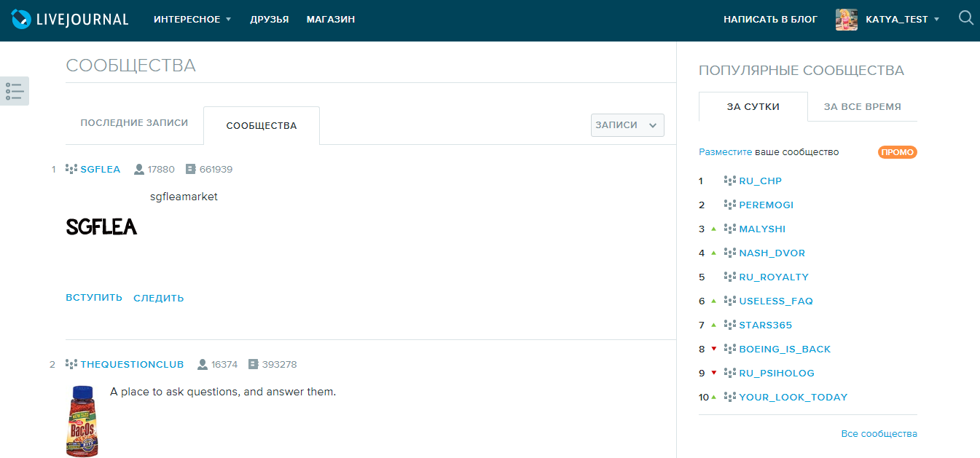The width and height of the screenshot is (980, 458).
Task: Open the ЗАПИСИ sort dropdown
Action: coord(627,125)
